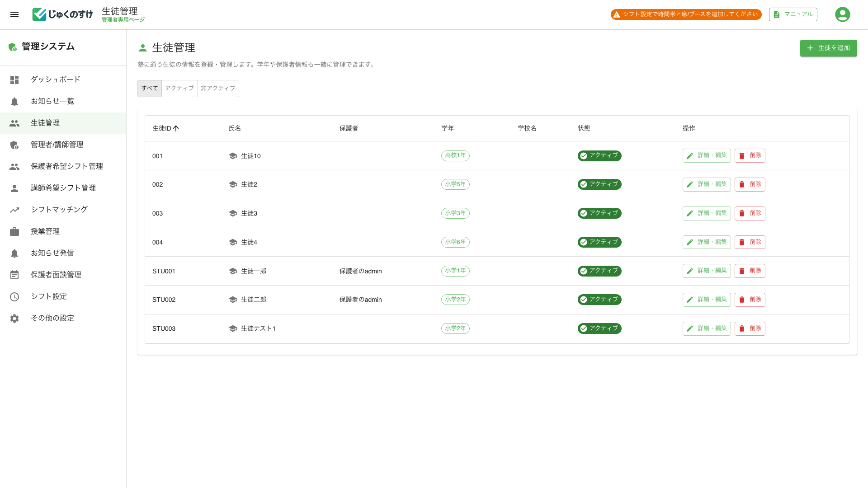The image size is (868, 488).
Task: Sort table by 氏名 column header
Action: coord(235,129)
